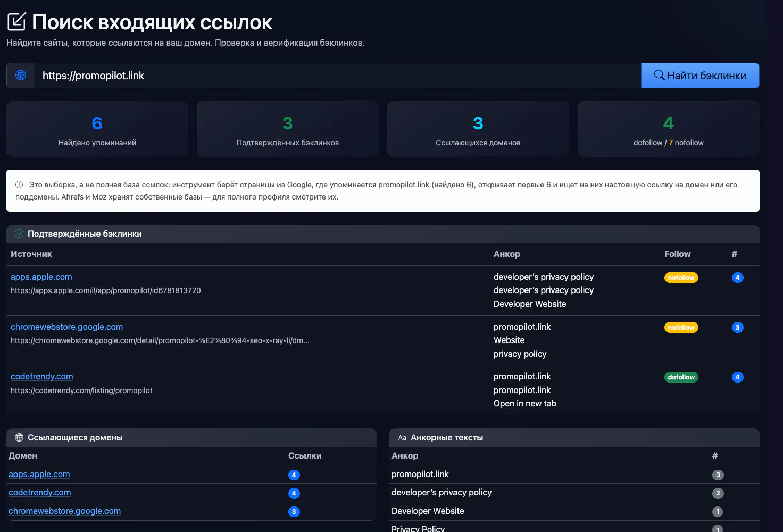Click the Follow column header

pos(677,254)
